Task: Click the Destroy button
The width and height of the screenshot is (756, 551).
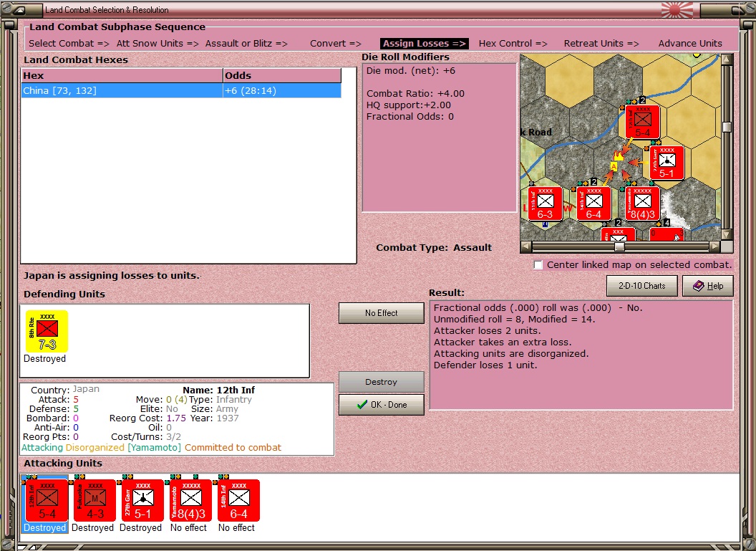Action: tap(382, 382)
